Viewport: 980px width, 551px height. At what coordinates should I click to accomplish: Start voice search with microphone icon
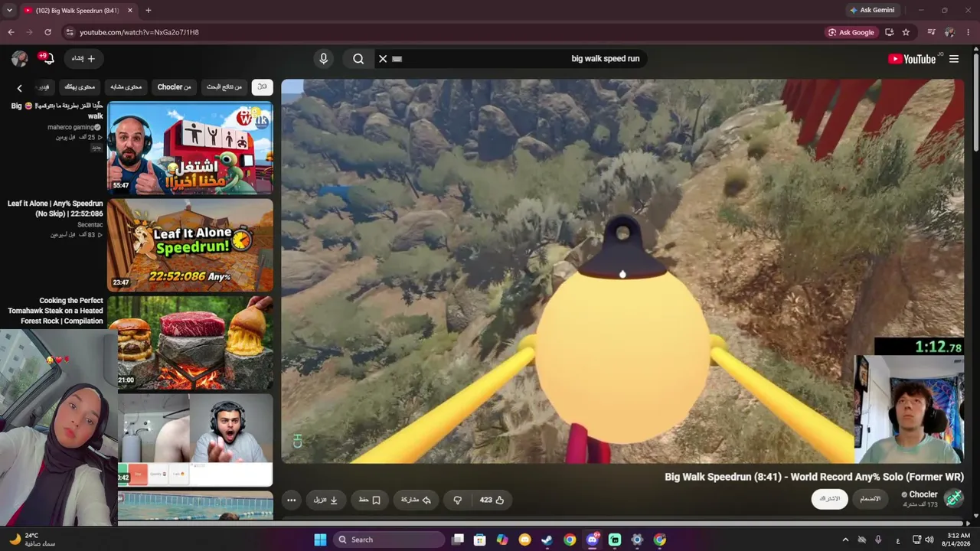pyautogui.click(x=323, y=59)
